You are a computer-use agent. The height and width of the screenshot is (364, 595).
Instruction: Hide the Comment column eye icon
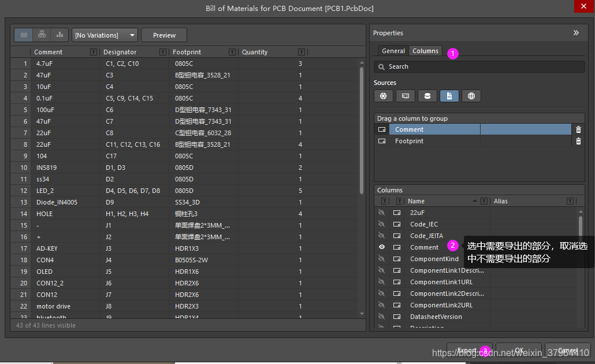382,247
